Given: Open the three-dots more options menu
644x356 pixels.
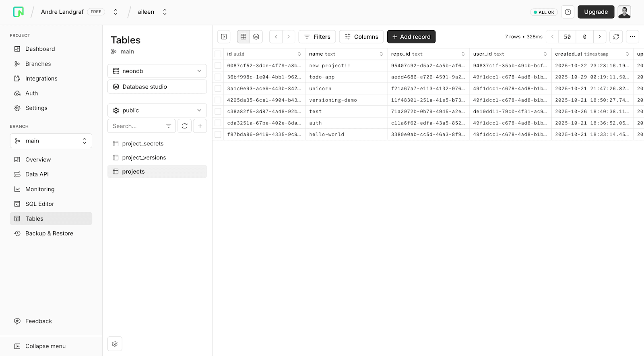Looking at the screenshot, I should pos(632,37).
